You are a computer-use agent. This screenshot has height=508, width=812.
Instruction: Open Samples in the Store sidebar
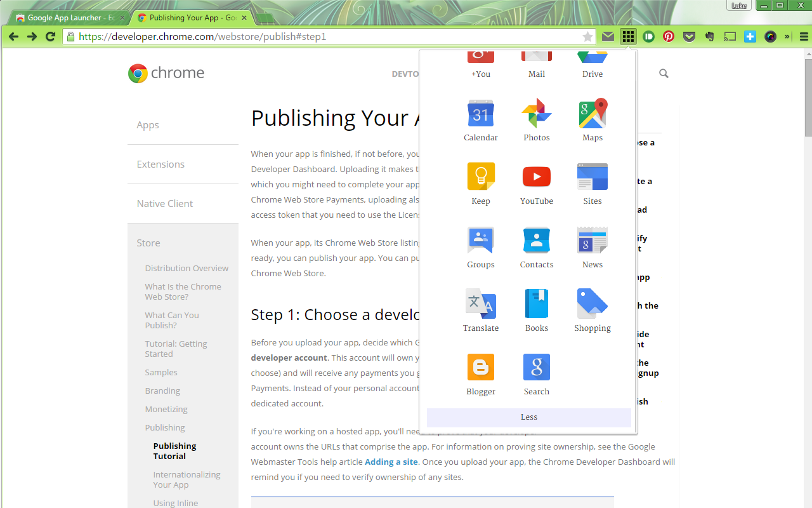[x=161, y=372]
